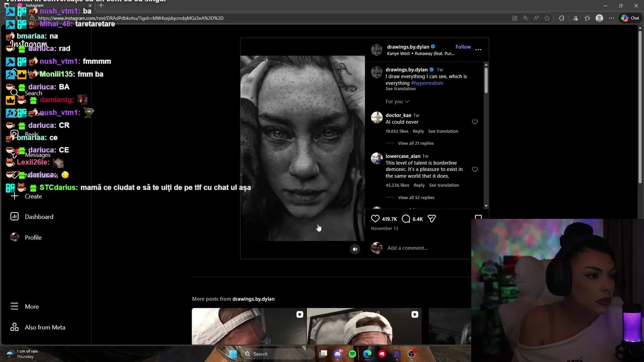Click the Also from Meta icon

pyautogui.click(x=15, y=327)
